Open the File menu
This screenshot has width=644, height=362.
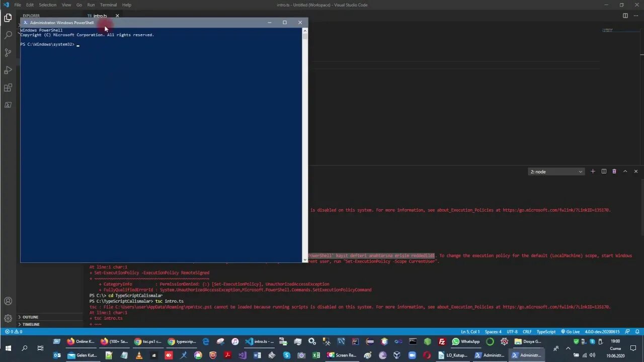coord(18,5)
